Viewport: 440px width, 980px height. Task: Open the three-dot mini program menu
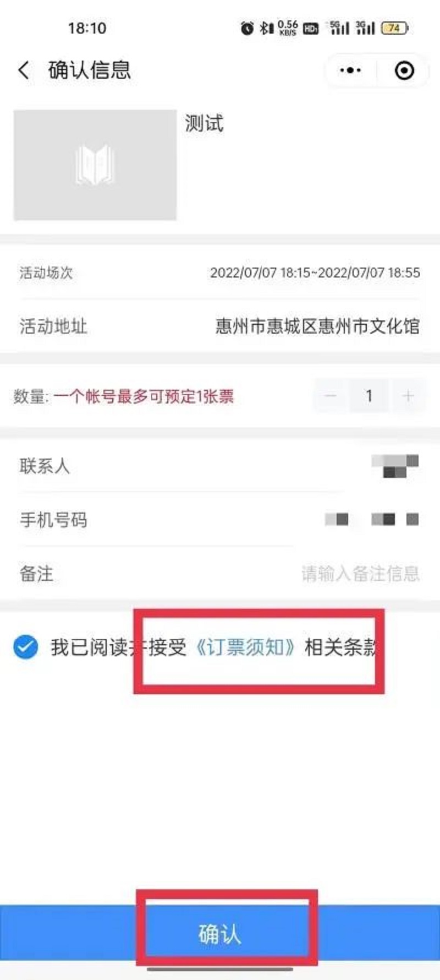click(350, 70)
